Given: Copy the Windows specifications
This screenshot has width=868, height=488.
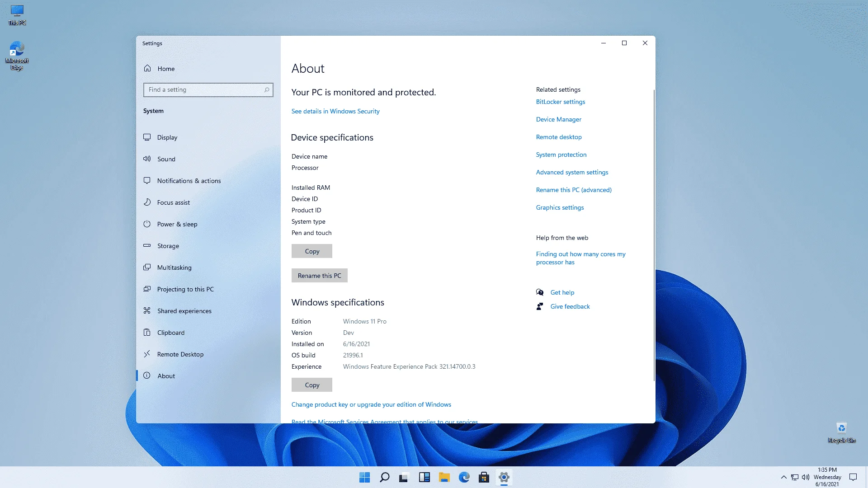Looking at the screenshot, I should click(312, 385).
